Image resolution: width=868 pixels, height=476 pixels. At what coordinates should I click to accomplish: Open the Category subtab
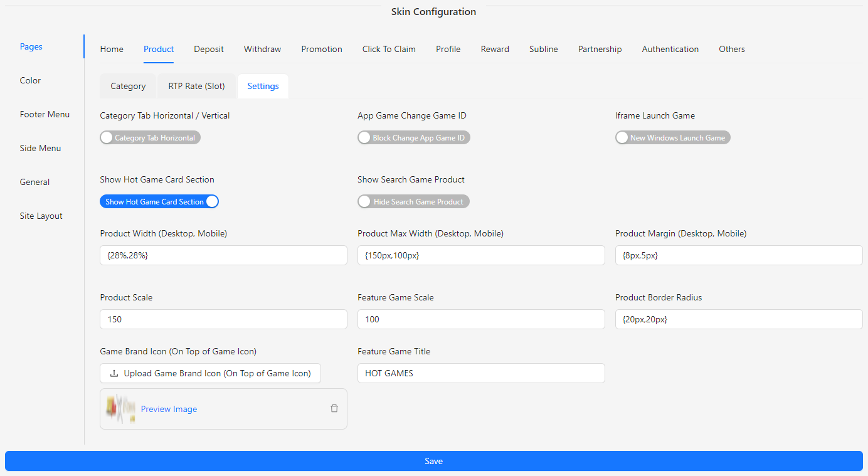point(128,86)
